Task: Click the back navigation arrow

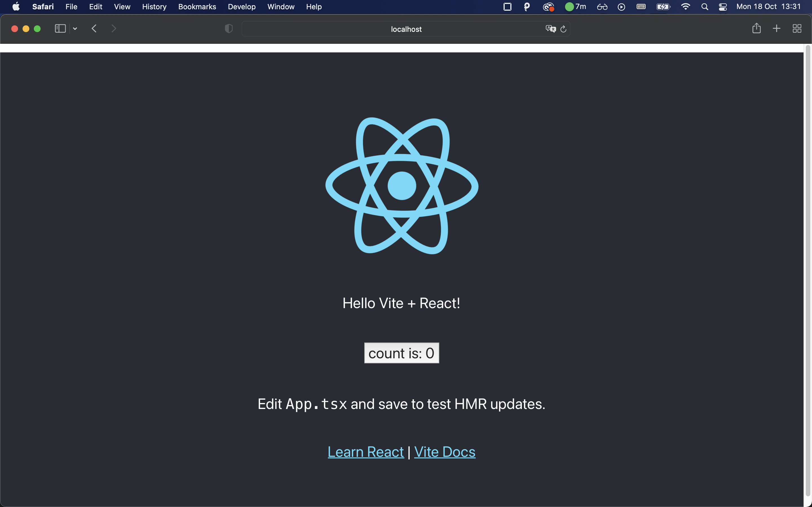Action: 94,28
